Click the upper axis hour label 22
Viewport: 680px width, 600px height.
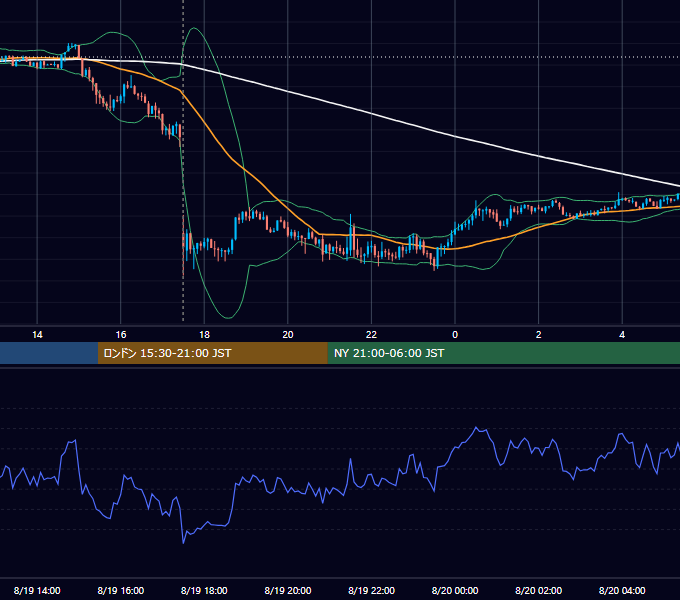371,335
